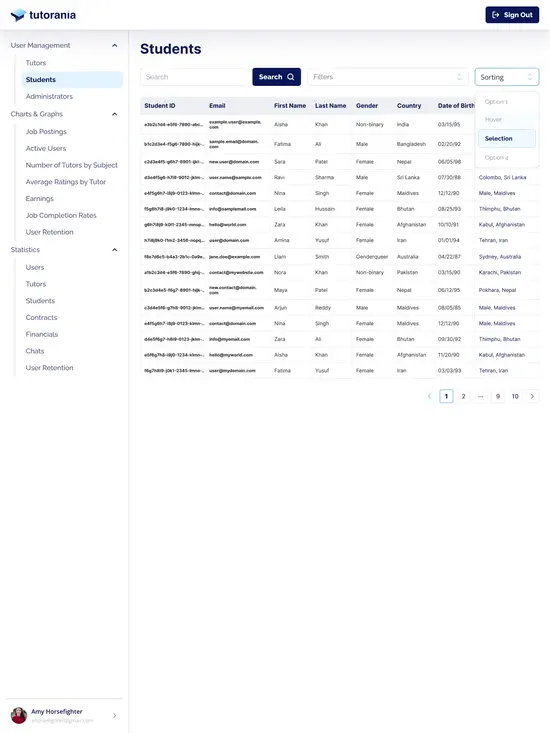Screen dimensions: 550x733
Task: Open the Administrators page
Action: [49, 96]
